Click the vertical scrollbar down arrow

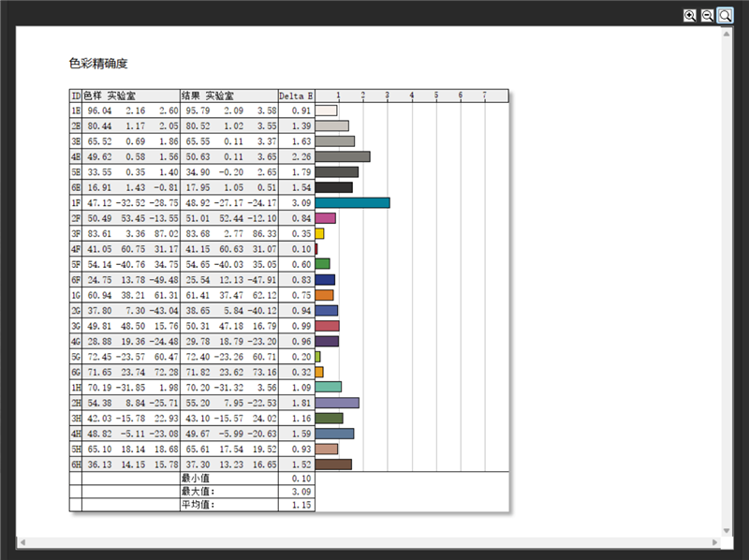726,530
